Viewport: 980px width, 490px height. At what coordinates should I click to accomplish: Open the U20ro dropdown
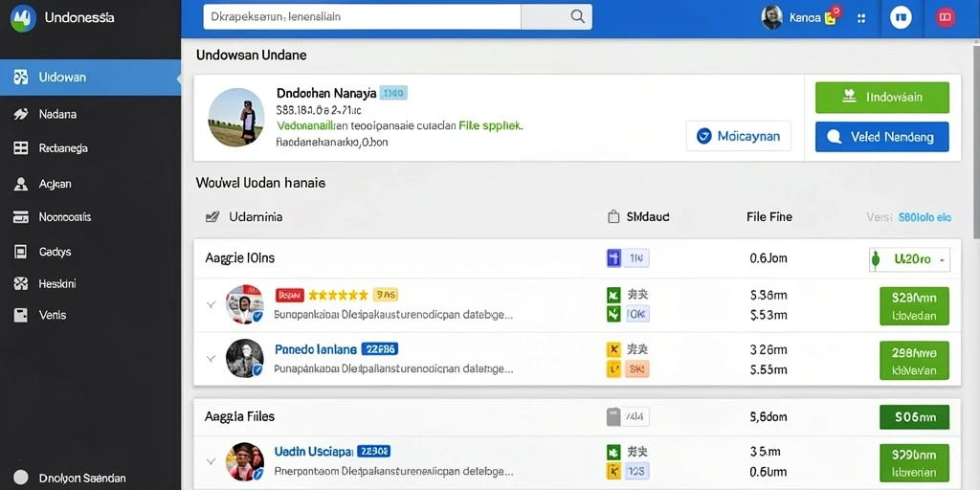tap(909, 258)
